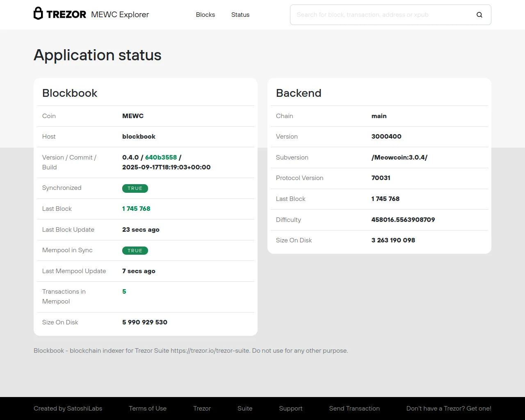Viewport: 525px width, 420px height.
Task: Select the Backend last block 1 745 768
Action: click(386, 199)
